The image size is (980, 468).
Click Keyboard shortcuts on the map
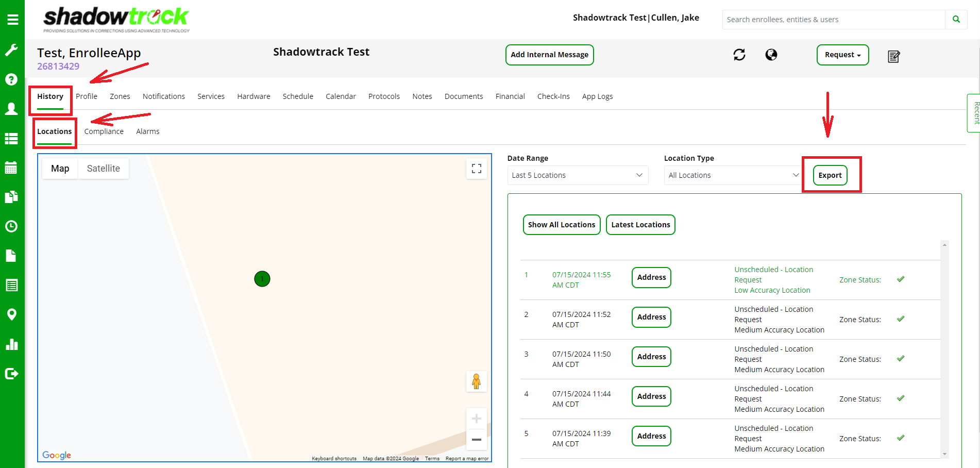coord(334,458)
